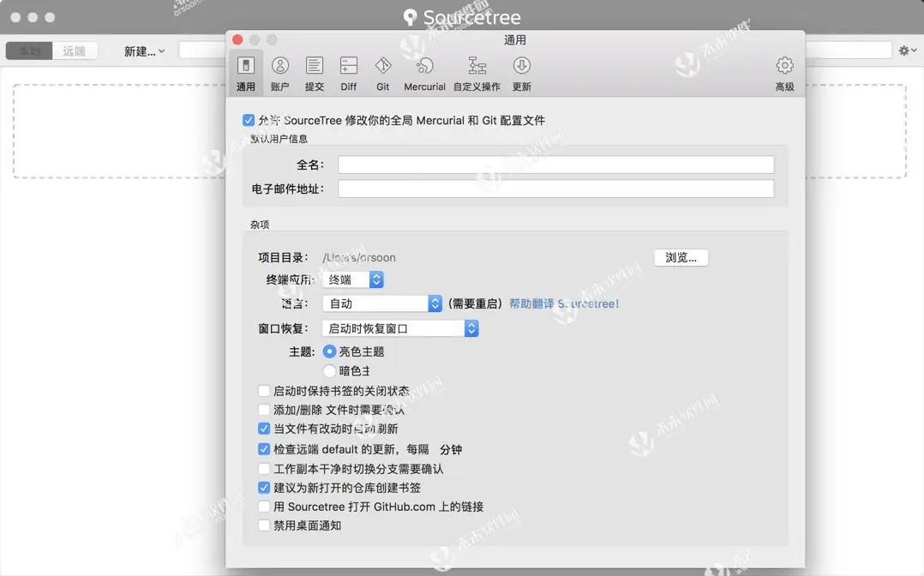Open the Mercurial preferences tab
Viewport: 924px width, 576px height.
424,74
